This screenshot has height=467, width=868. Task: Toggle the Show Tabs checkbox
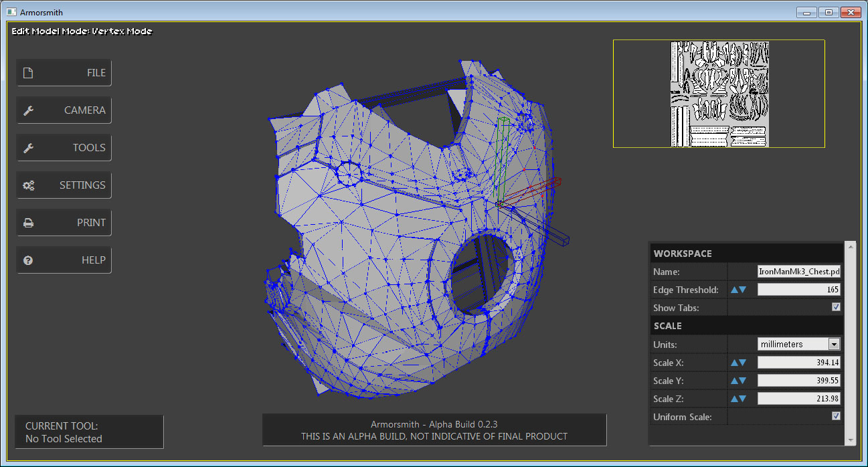point(836,308)
